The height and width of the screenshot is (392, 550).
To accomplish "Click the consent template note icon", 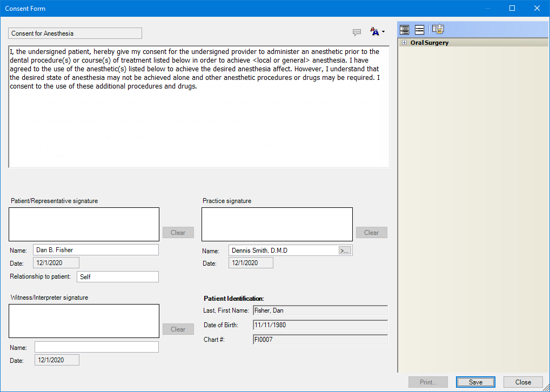I will tap(438, 29).
